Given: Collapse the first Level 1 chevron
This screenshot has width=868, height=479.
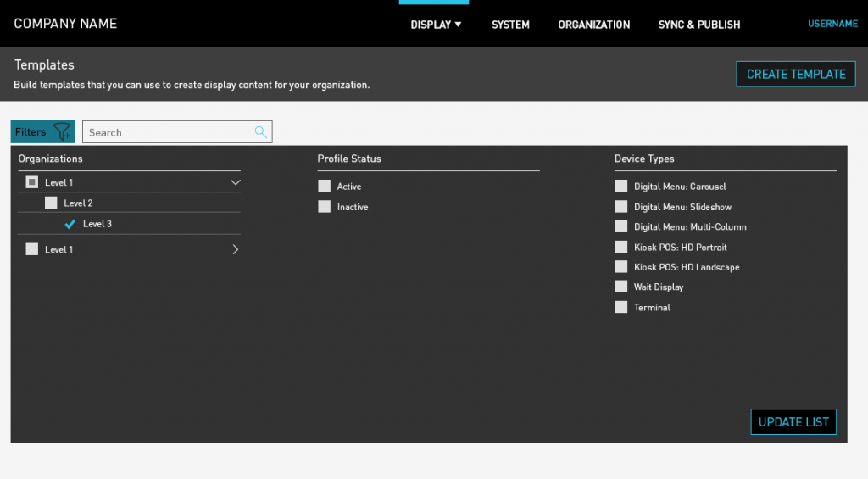Looking at the screenshot, I should (236, 182).
